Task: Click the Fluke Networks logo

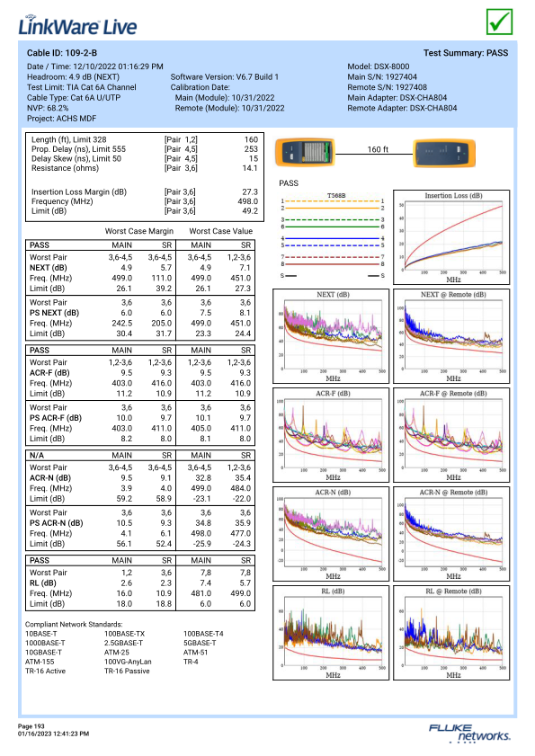Action: point(469,733)
